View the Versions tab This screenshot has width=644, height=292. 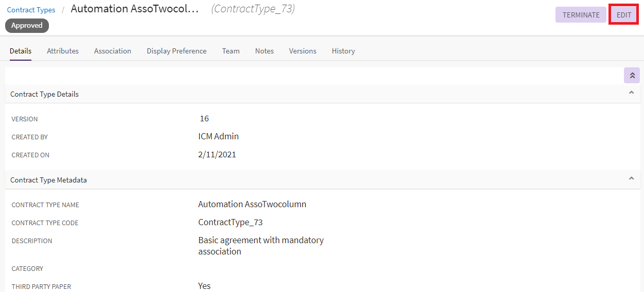tap(303, 51)
